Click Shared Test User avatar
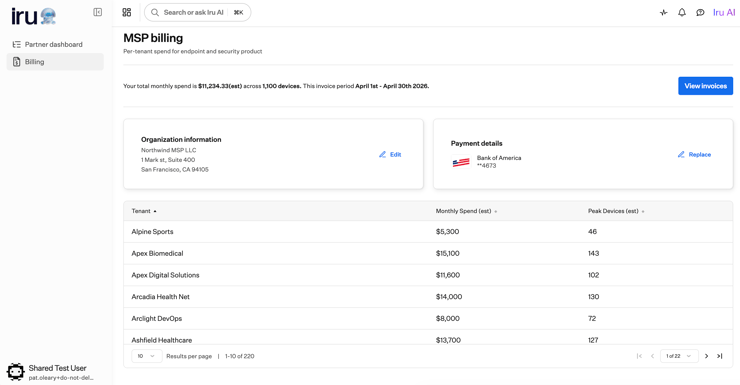Screen dimensions: 740x385 (x=16, y=372)
